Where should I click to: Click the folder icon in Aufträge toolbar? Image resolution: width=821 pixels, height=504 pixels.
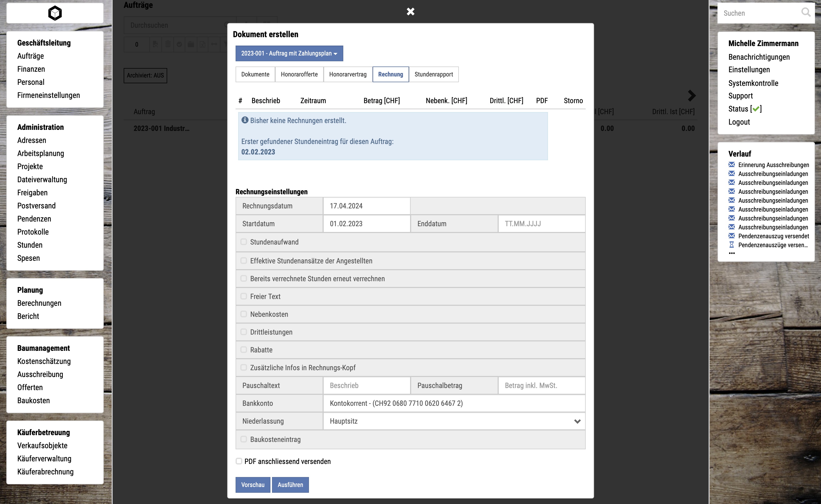click(191, 44)
